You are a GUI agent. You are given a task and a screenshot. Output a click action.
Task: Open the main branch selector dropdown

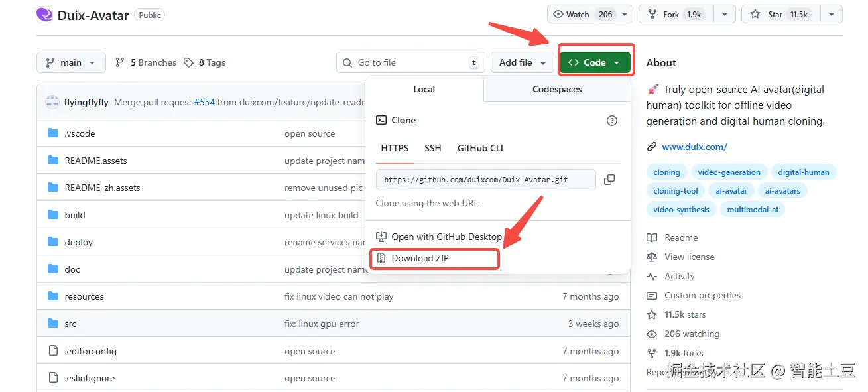coord(71,62)
